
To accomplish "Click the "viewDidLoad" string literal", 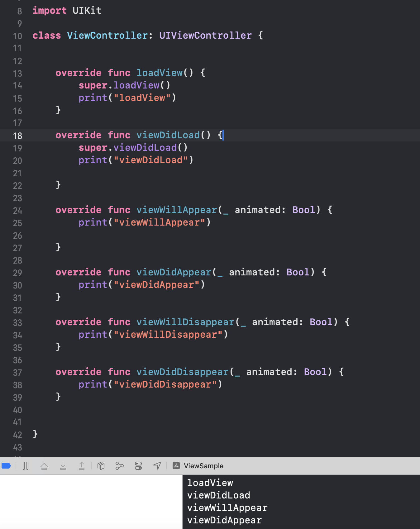I will pos(151,160).
